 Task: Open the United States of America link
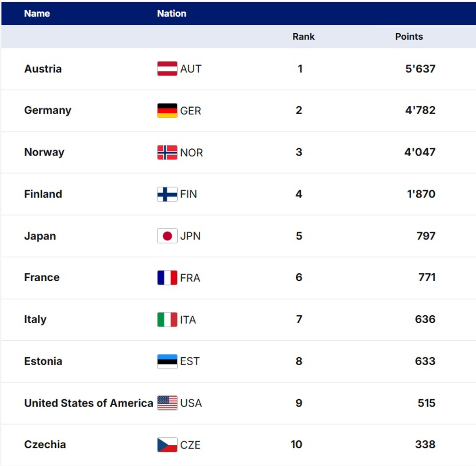88,403
